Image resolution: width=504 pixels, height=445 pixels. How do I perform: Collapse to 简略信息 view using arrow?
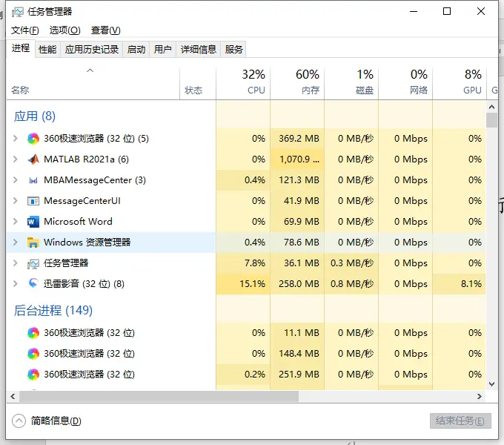point(19,421)
